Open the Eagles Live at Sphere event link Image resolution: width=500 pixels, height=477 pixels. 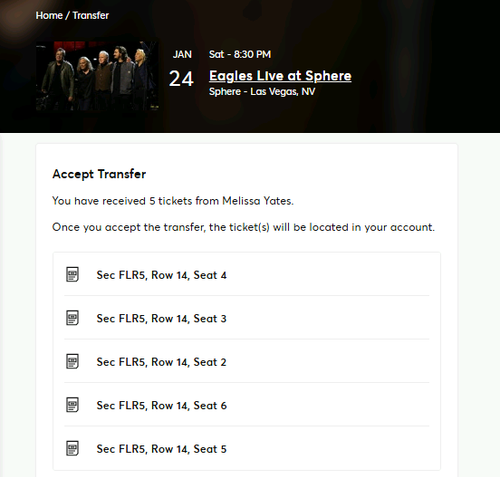pos(280,76)
